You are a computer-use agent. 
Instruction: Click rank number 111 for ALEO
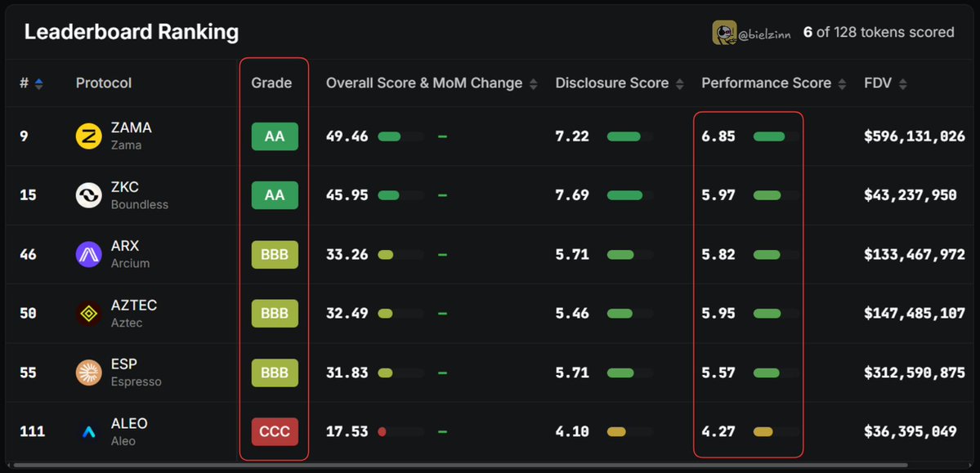(32, 432)
